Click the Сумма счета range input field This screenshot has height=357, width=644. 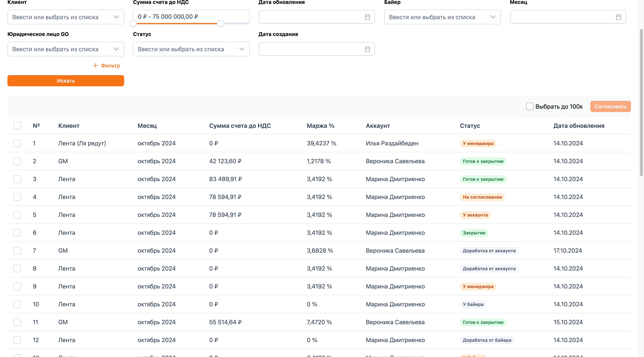tap(191, 17)
